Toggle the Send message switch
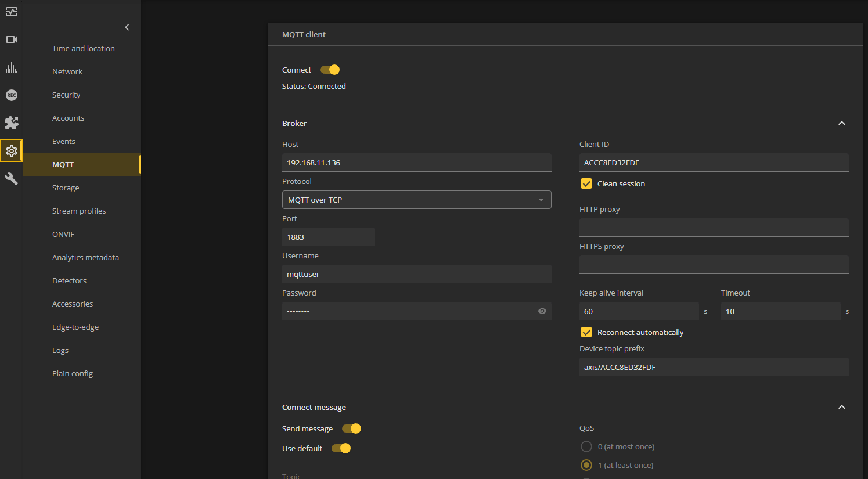Image resolution: width=868 pixels, height=479 pixels. click(351, 428)
